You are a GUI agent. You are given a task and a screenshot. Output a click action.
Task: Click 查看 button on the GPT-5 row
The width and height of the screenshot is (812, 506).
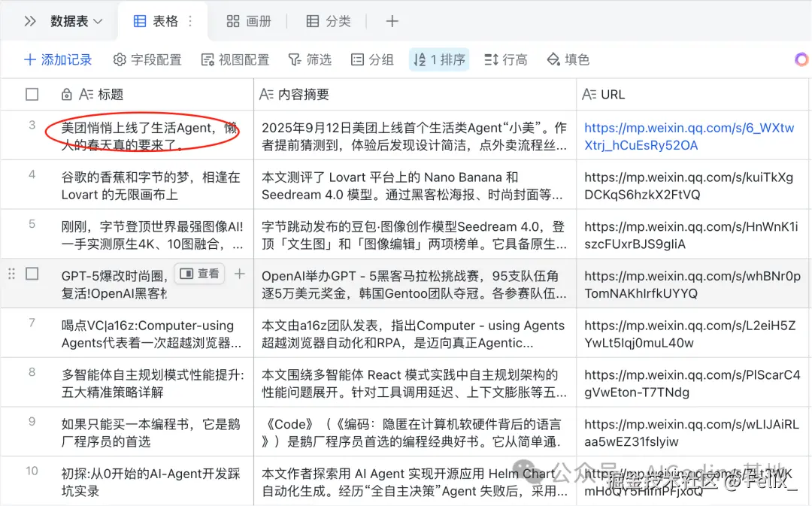(199, 274)
